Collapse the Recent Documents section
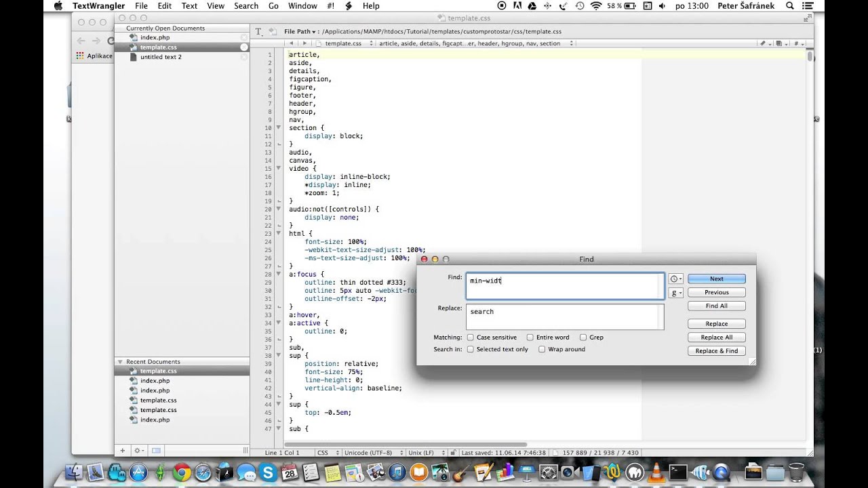This screenshot has height=488, width=868. pos(120,362)
